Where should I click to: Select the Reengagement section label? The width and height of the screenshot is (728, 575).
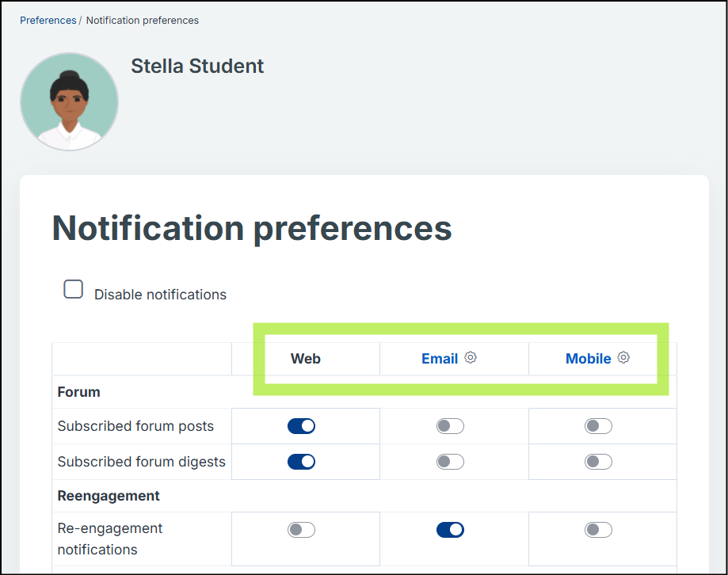pos(109,496)
